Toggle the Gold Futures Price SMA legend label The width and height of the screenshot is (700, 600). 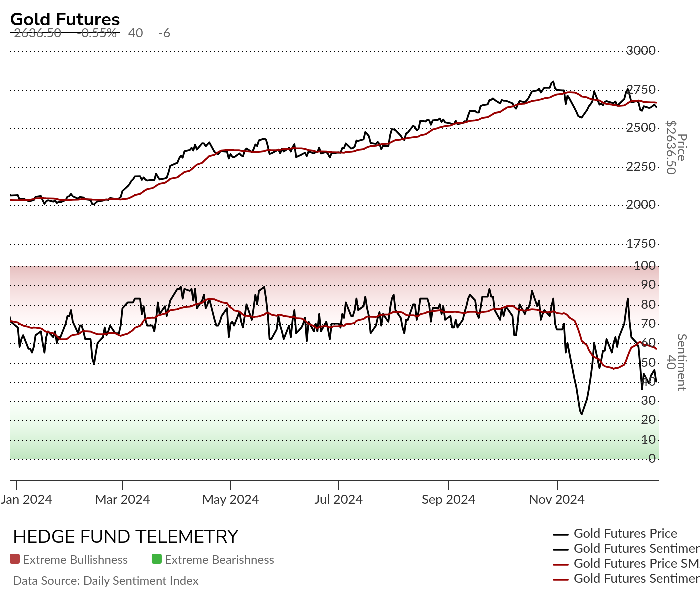(x=637, y=564)
